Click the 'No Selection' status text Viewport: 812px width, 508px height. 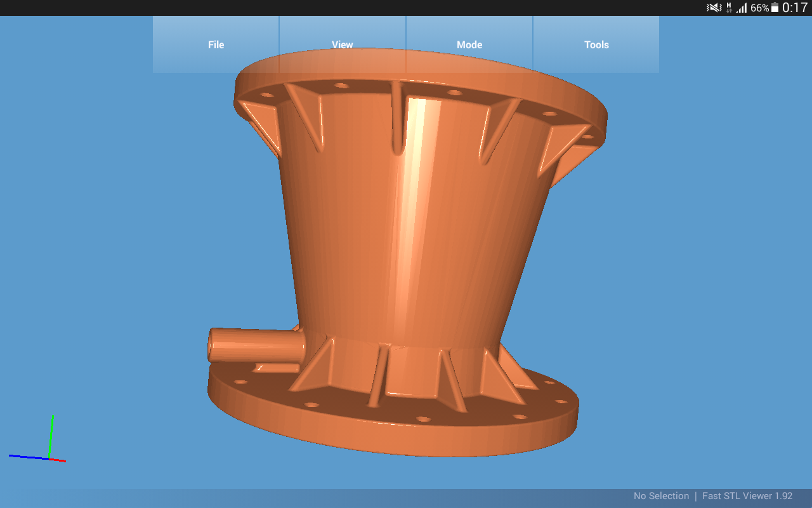661,496
